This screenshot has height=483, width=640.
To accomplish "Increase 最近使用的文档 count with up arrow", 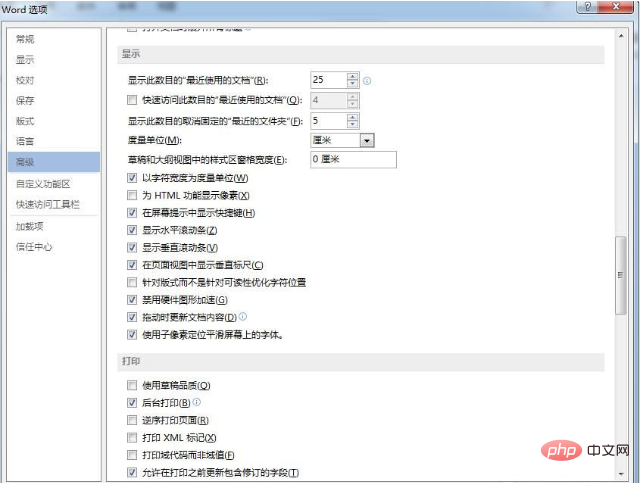I will coord(352,75).
